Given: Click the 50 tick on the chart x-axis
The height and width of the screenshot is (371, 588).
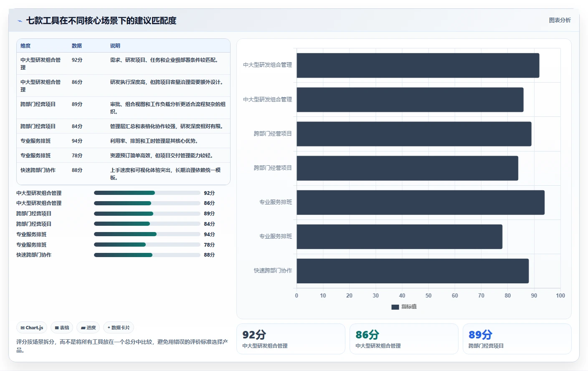Looking at the screenshot, I should coord(428,295).
